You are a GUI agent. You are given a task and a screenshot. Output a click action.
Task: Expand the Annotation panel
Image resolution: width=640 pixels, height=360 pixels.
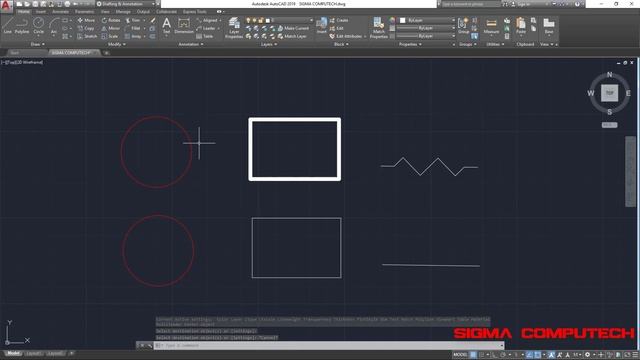click(x=191, y=44)
